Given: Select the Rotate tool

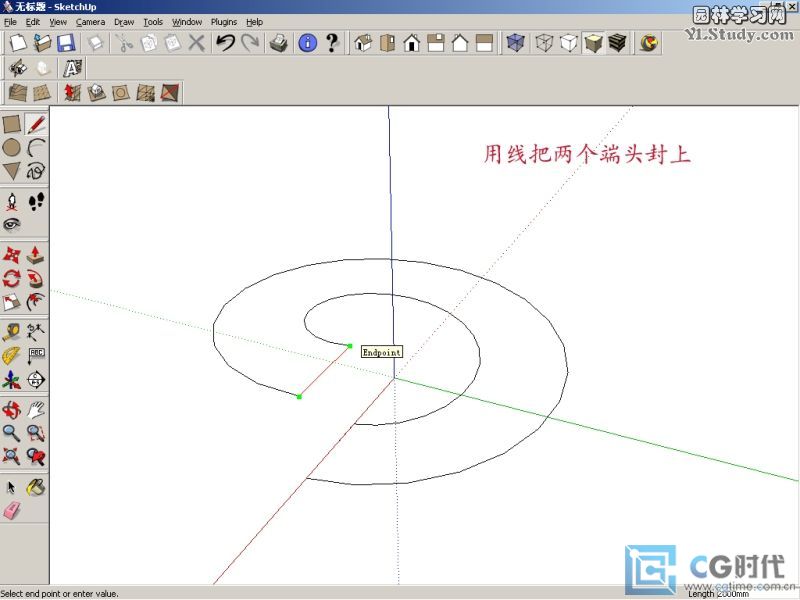Looking at the screenshot, I should click(11, 279).
